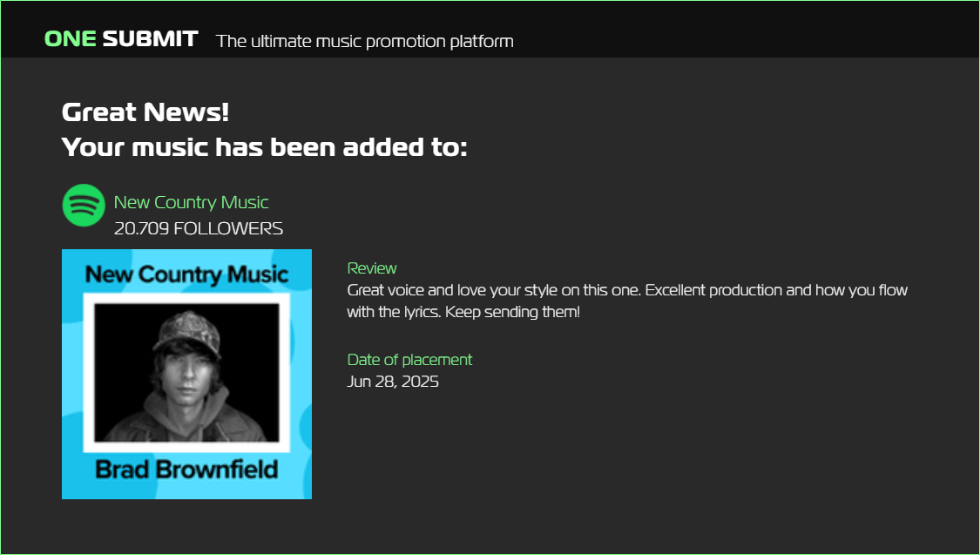Viewport: 980px width, 555px height.
Task: Click the green Spotify logo icon
Action: point(84,206)
